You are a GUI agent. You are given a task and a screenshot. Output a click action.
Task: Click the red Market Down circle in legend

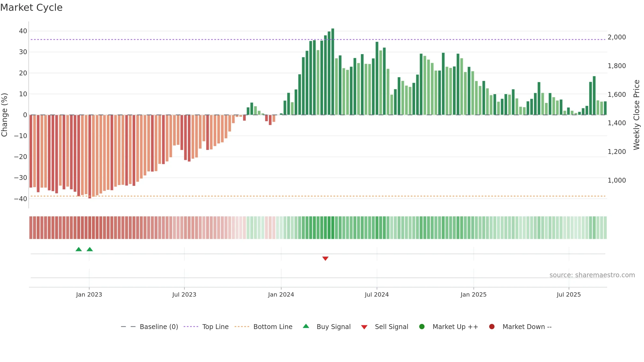tap(492, 327)
